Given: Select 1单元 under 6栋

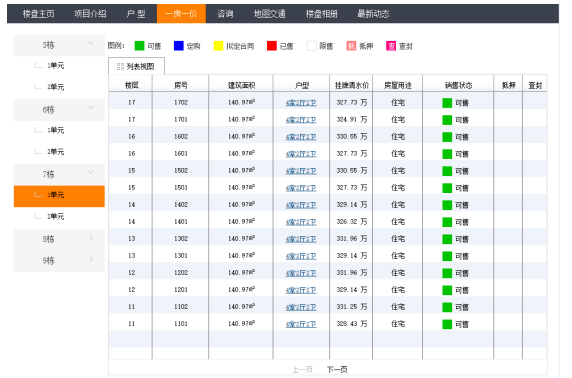Looking at the screenshot, I should click(55, 130).
